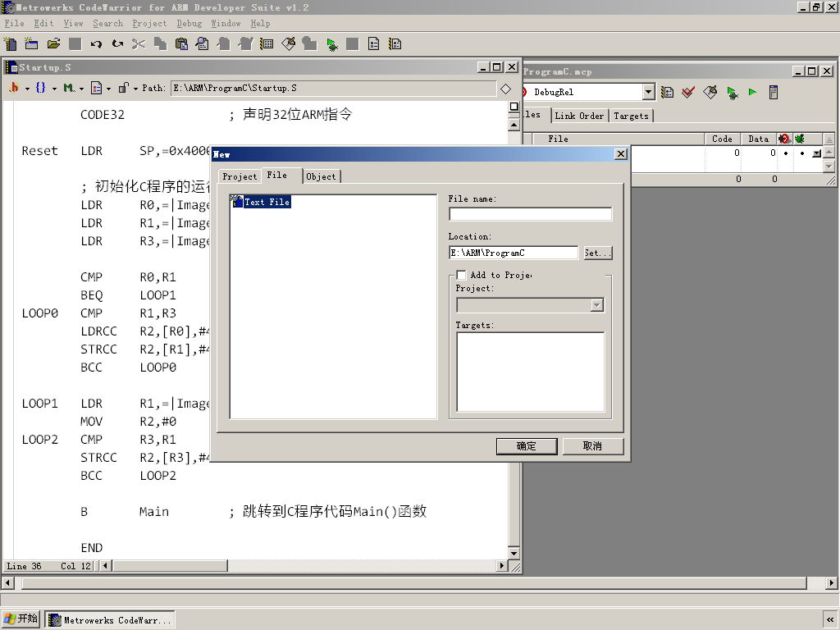840x630 pixels.
Task: Click the Project Inspector icon in ProgramC.mcp window
Action: tap(774, 92)
